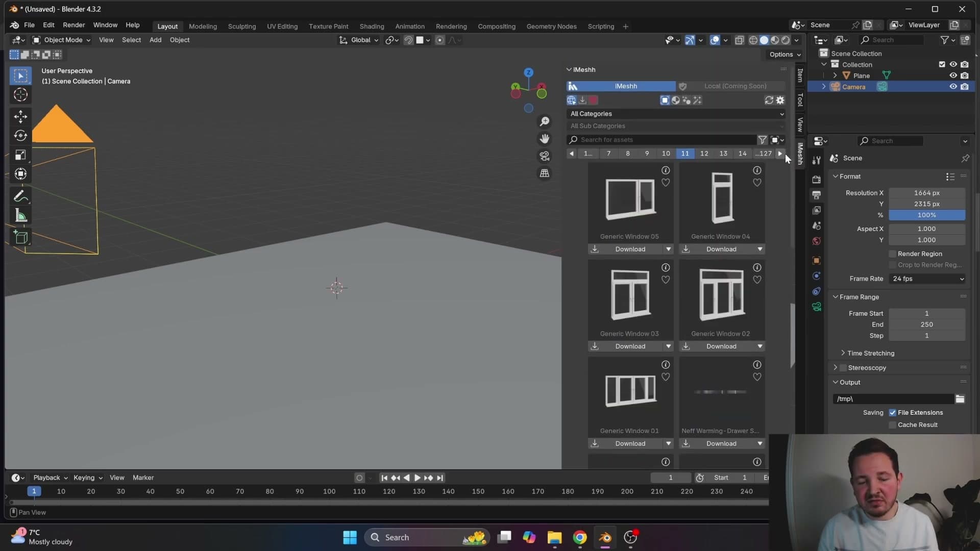The width and height of the screenshot is (980, 551).
Task: Click the Search for assets field
Action: tap(661, 140)
